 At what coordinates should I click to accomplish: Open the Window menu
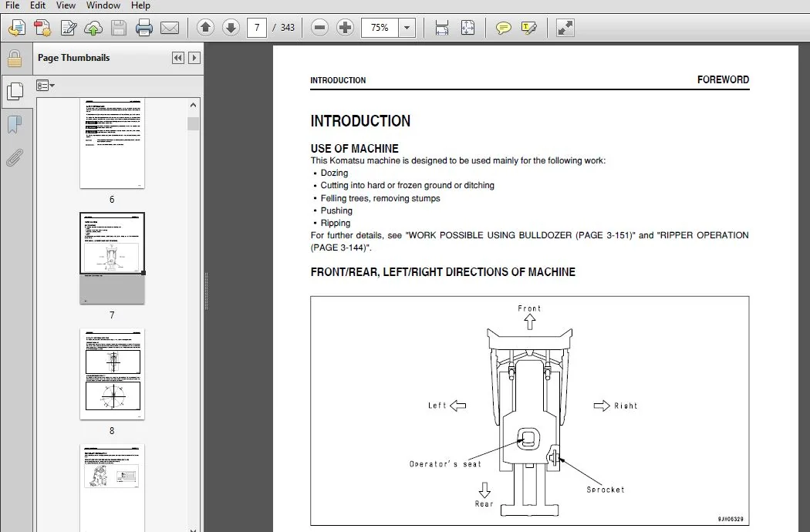pyautogui.click(x=103, y=5)
